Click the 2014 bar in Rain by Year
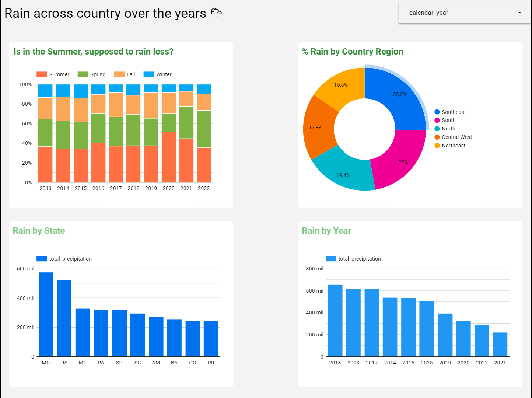532x398 pixels. (x=390, y=327)
